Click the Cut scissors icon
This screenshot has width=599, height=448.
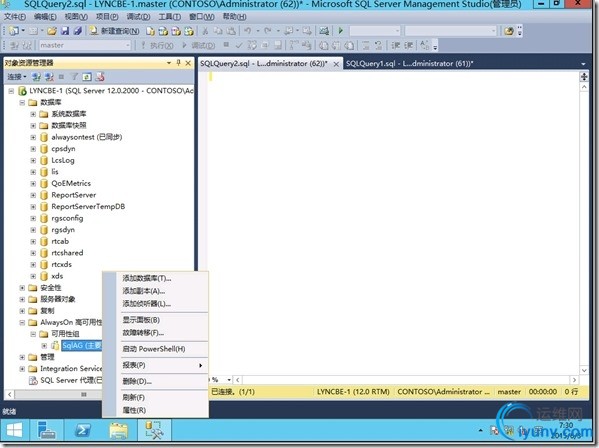[x=205, y=31]
